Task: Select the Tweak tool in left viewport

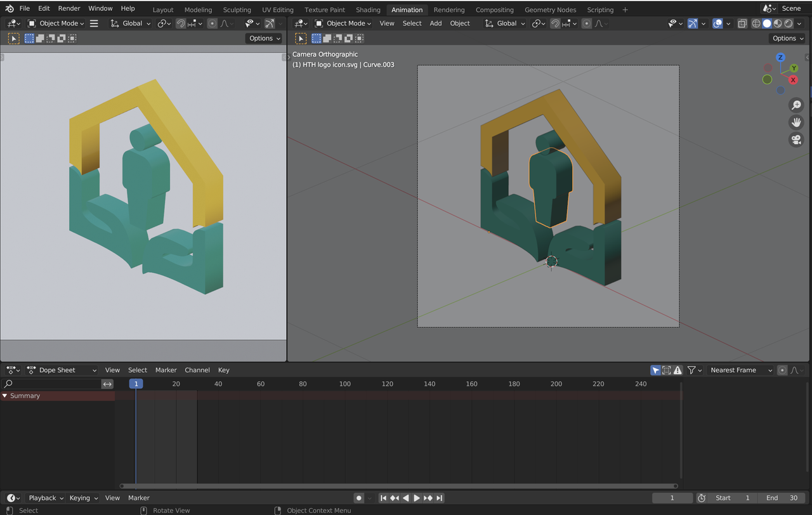Action: pyautogui.click(x=13, y=38)
